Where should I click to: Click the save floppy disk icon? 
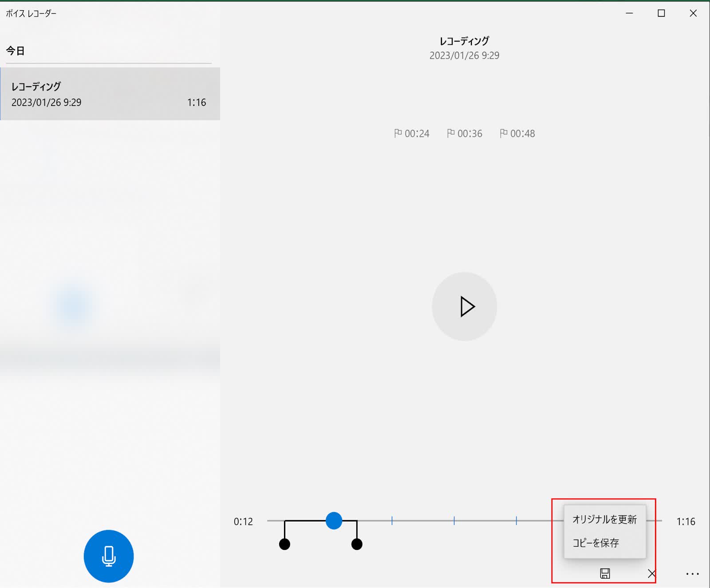pyautogui.click(x=605, y=573)
